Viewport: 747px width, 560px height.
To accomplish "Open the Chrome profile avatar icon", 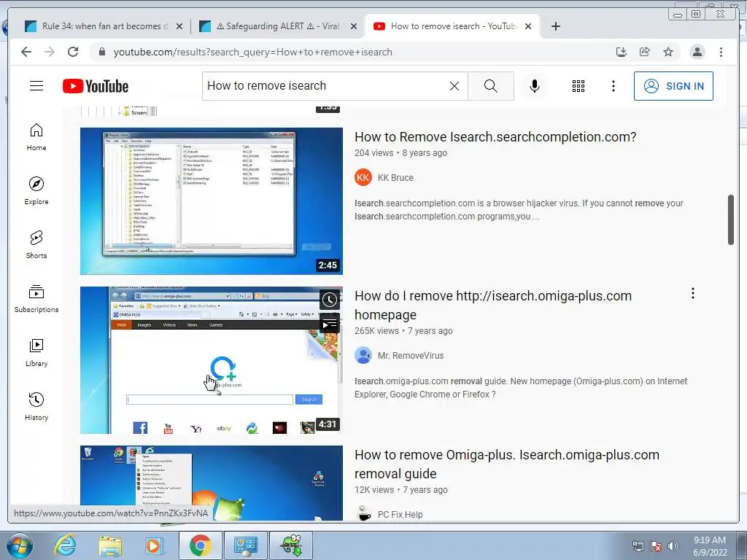I will click(x=697, y=52).
